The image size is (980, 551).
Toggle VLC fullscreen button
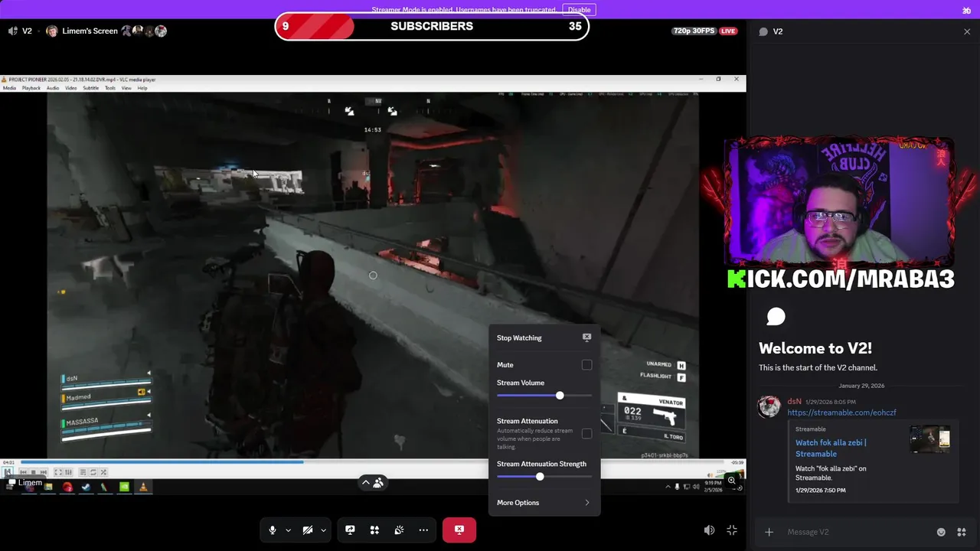click(x=57, y=472)
